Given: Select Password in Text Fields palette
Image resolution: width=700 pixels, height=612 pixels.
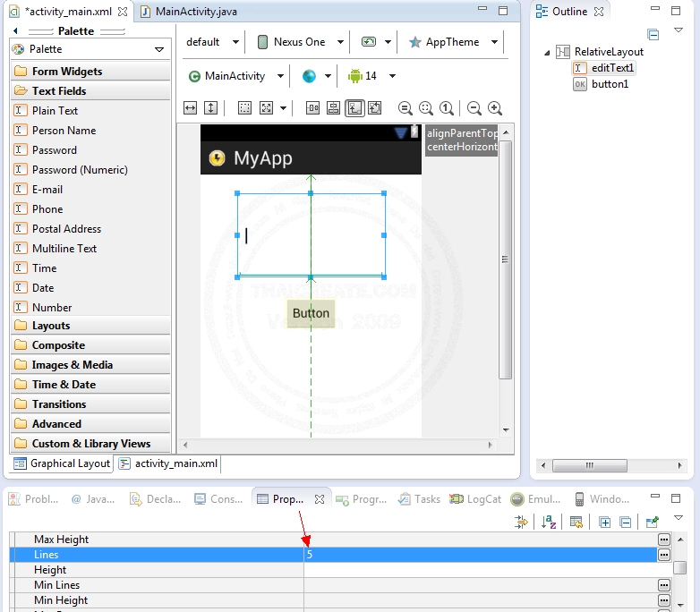Looking at the screenshot, I should (x=55, y=150).
